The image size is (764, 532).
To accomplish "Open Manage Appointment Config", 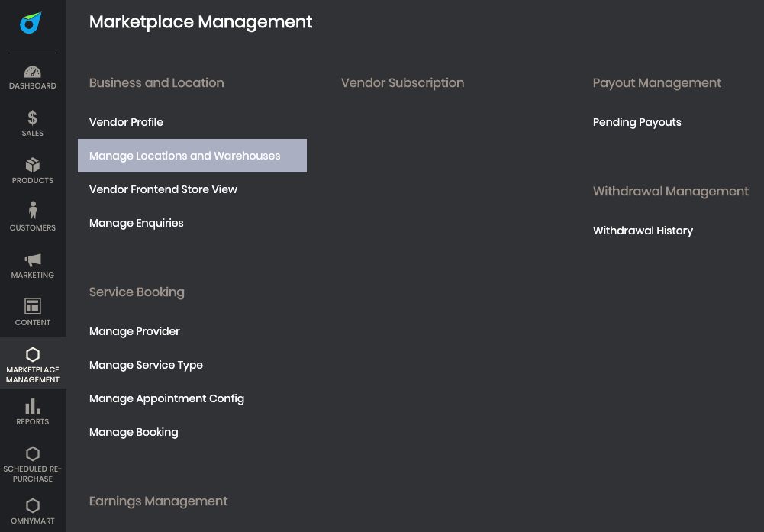I will pyautogui.click(x=166, y=398).
